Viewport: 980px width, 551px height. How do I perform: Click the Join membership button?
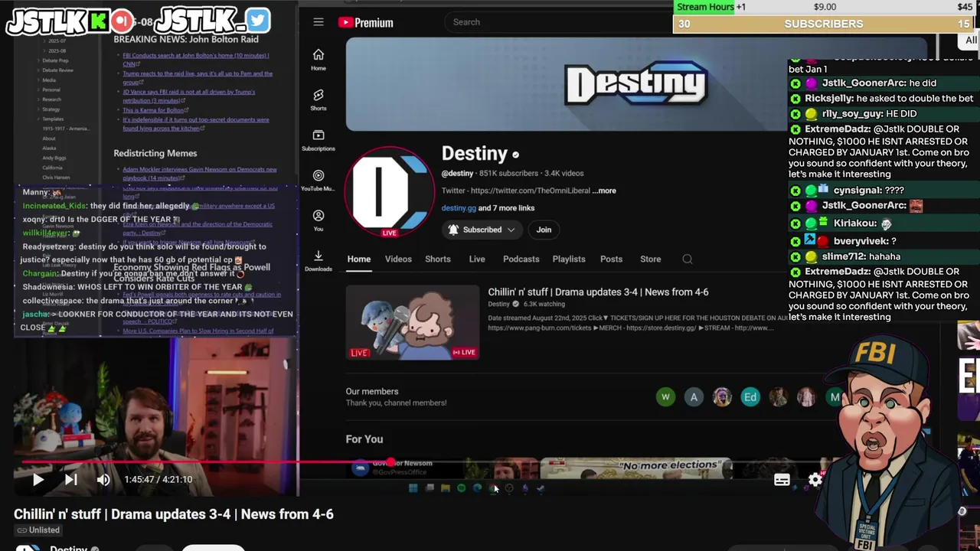544,230
